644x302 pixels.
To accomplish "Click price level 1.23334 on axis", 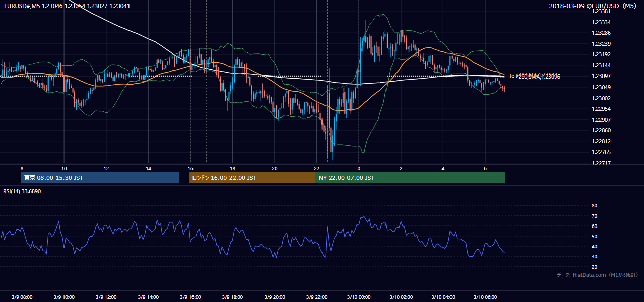I will point(601,22).
